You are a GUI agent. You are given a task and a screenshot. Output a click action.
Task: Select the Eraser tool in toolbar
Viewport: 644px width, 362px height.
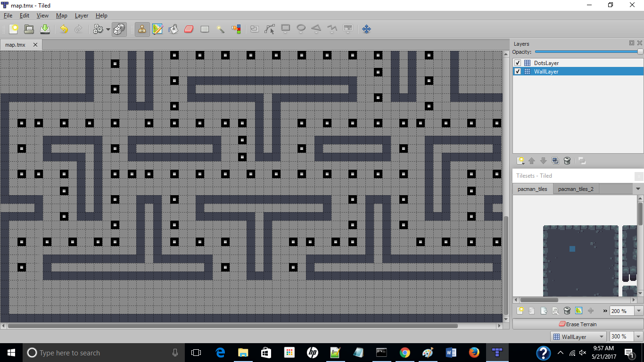point(189,29)
